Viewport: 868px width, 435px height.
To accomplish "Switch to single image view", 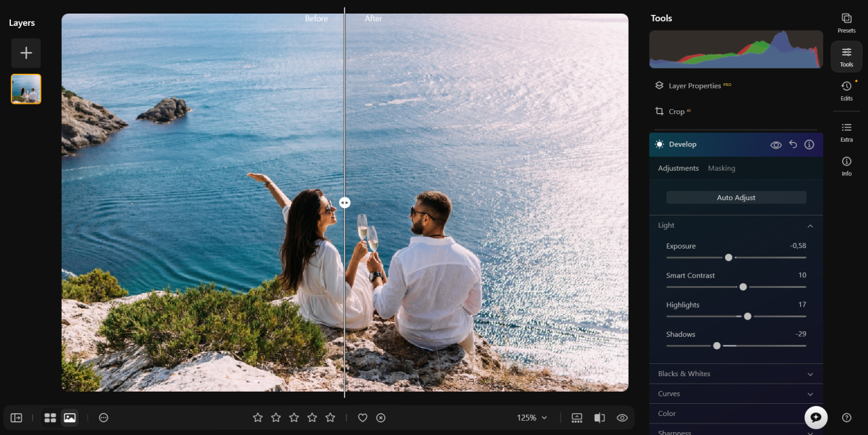I will tap(69, 418).
